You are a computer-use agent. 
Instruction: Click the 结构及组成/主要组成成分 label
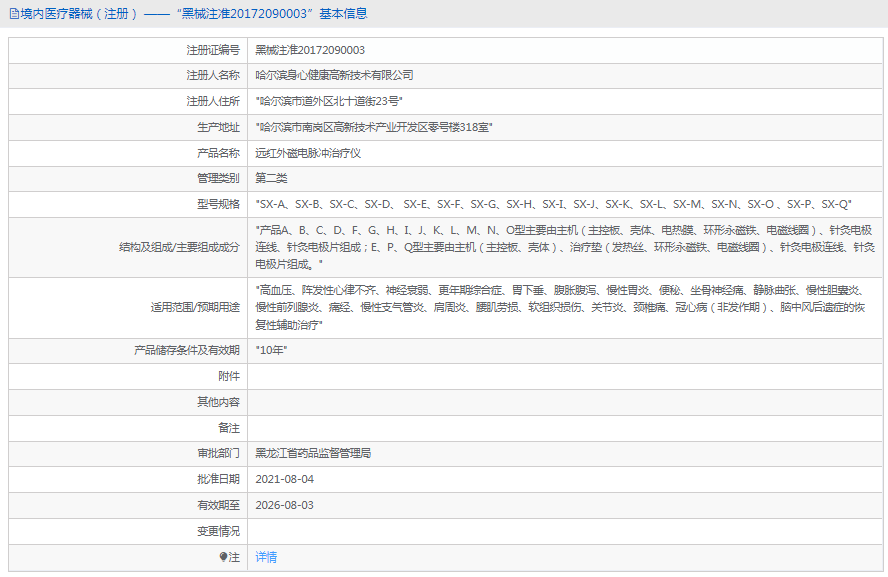click(x=179, y=247)
